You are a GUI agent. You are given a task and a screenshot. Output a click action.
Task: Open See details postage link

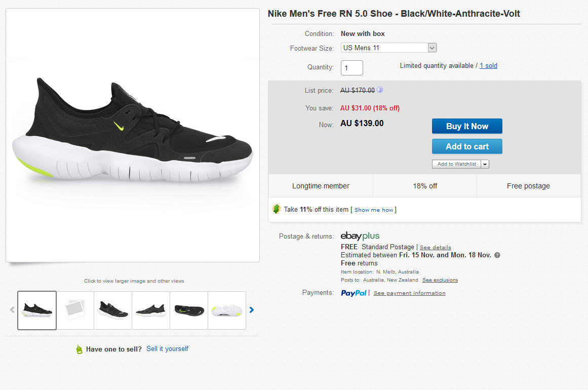coord(436,248)
